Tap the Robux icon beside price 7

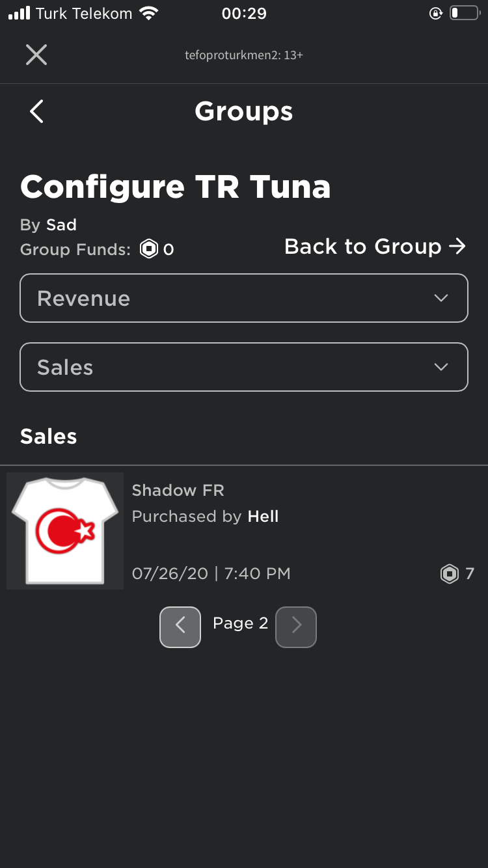450,574
